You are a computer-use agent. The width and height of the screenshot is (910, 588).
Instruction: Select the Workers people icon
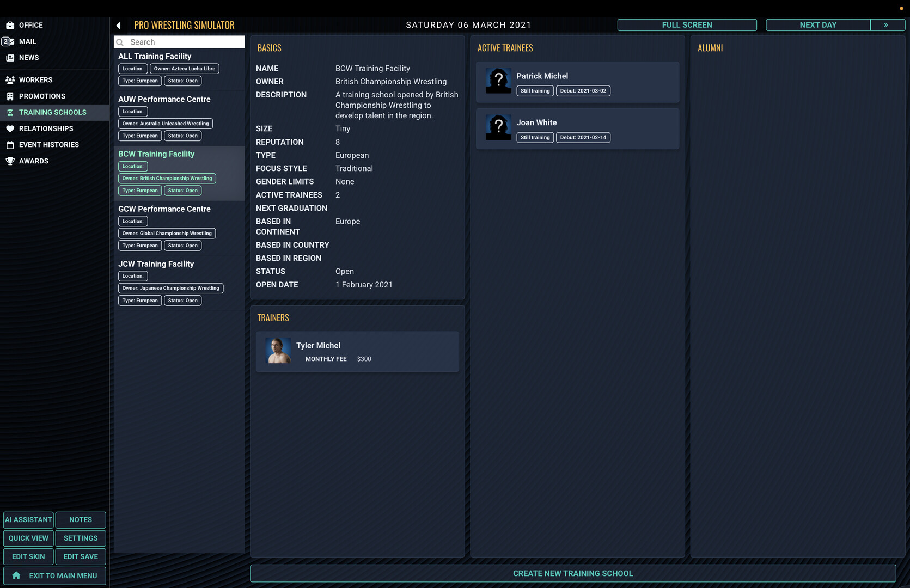tap(10, 80)
